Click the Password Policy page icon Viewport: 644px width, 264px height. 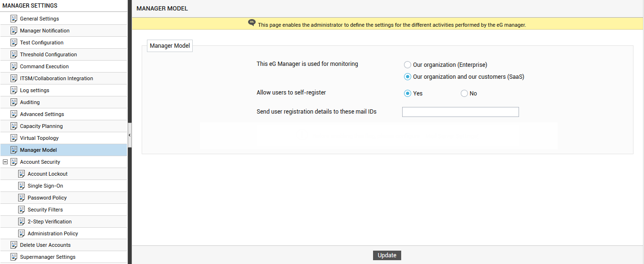click(21, 198)
